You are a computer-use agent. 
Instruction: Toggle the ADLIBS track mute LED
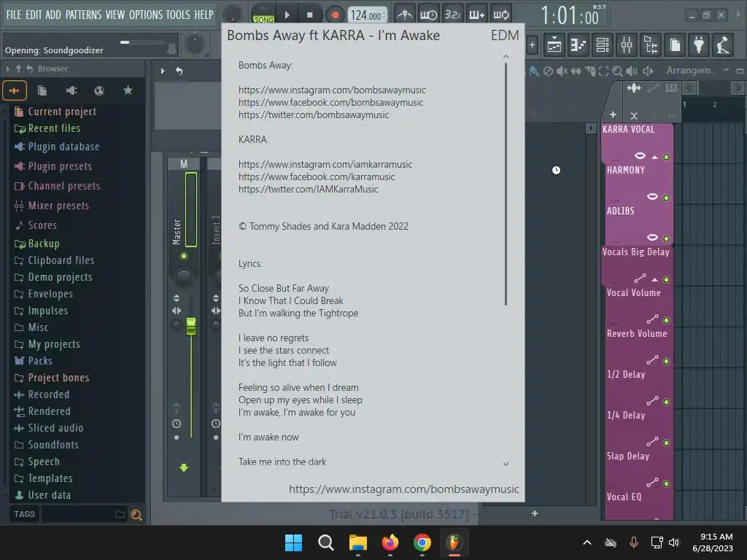point(666,238)
